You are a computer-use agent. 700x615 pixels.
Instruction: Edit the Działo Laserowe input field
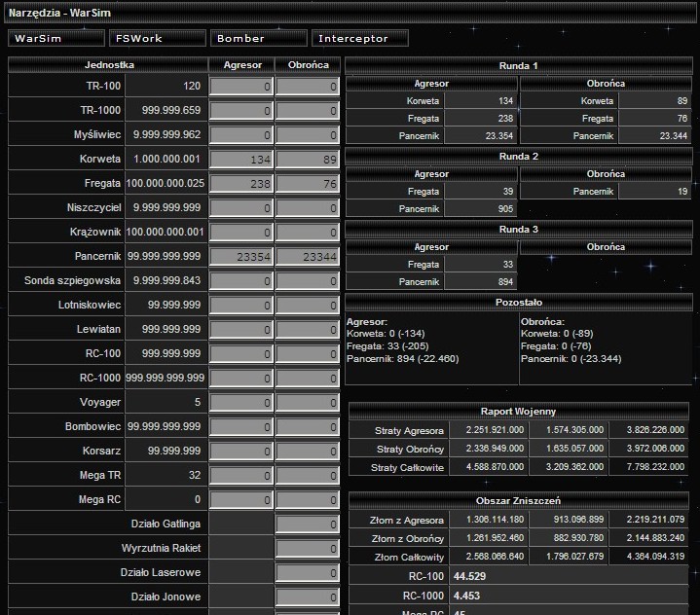click(x=307, y=573)
